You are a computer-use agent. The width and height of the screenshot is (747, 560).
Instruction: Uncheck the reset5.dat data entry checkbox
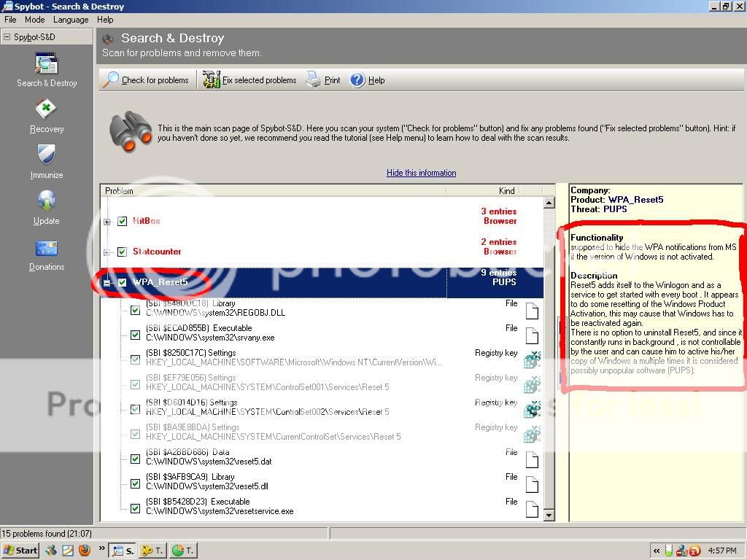(x=135, y=459)
